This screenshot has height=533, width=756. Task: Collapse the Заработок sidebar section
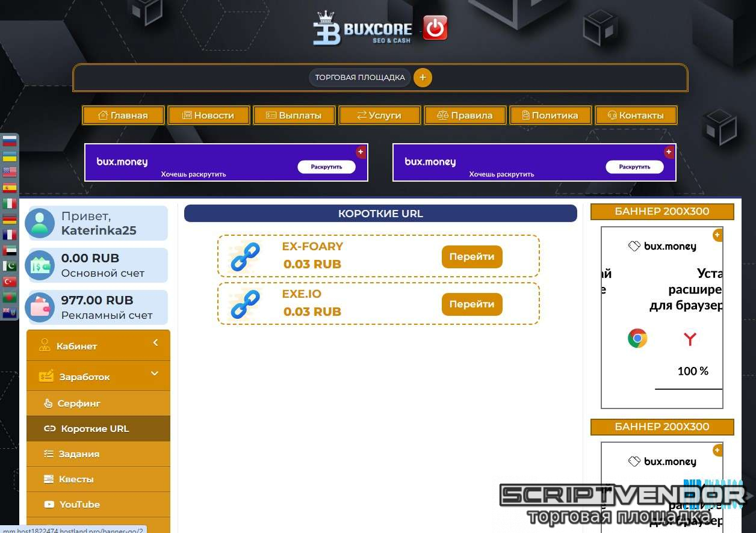pyautogui.click(x=98, y=377)
